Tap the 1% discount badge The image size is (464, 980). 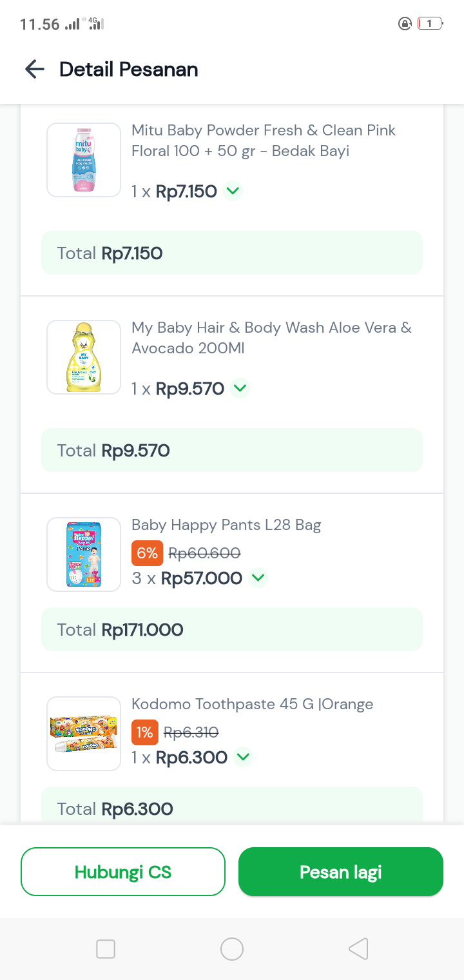[144, 732]
